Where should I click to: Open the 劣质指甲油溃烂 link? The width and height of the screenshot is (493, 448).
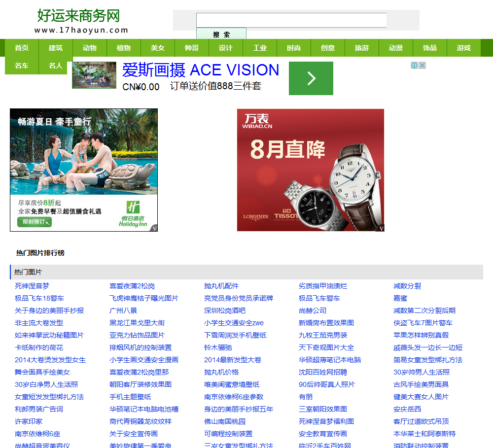tap(323, 286)
